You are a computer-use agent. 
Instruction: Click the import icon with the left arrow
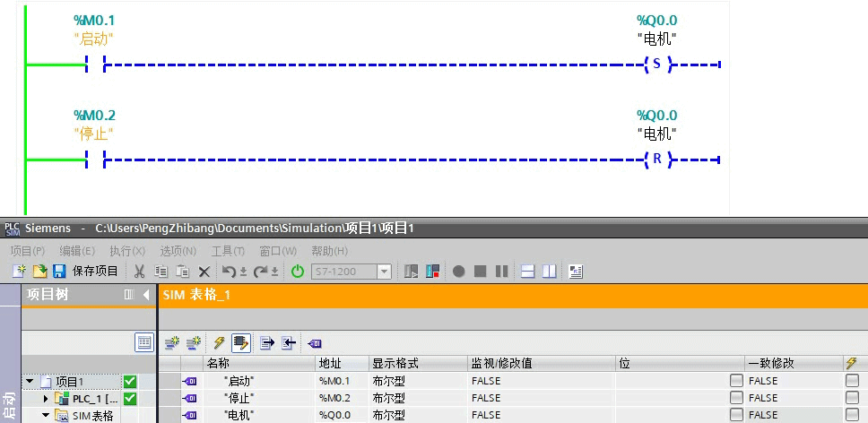[289, 343]
